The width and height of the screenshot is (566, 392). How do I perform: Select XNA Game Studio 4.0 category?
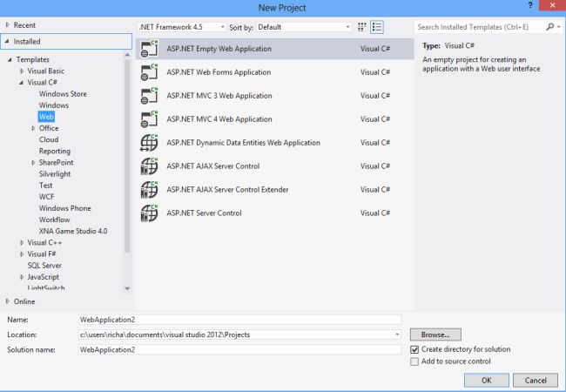(73, 231)
